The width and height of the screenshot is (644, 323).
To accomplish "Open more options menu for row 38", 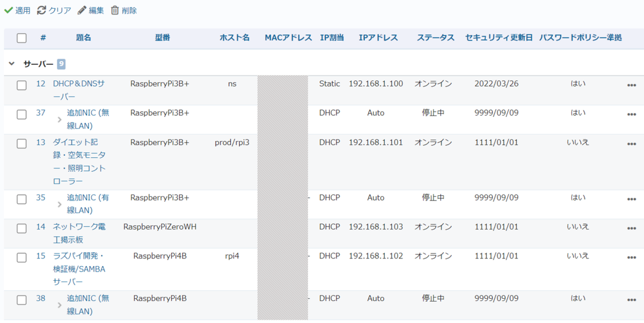I will pos(632,300).
